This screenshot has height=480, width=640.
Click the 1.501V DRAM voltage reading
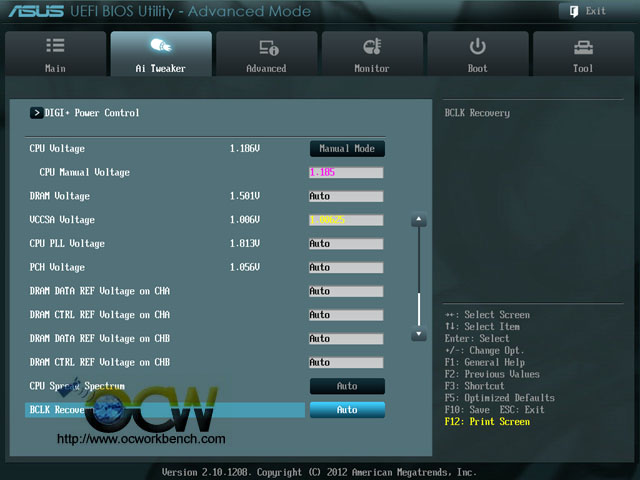[x=244, y=196]
